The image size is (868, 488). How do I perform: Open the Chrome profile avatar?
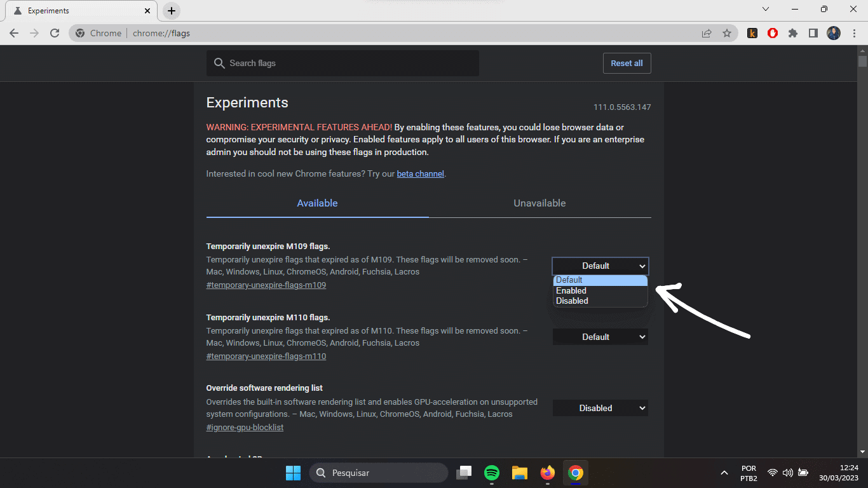click(834, 33)
